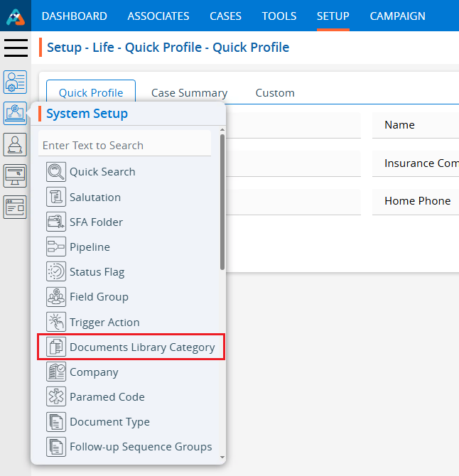
Task: Select Company from System Setup list
Action: click(94, 372)
